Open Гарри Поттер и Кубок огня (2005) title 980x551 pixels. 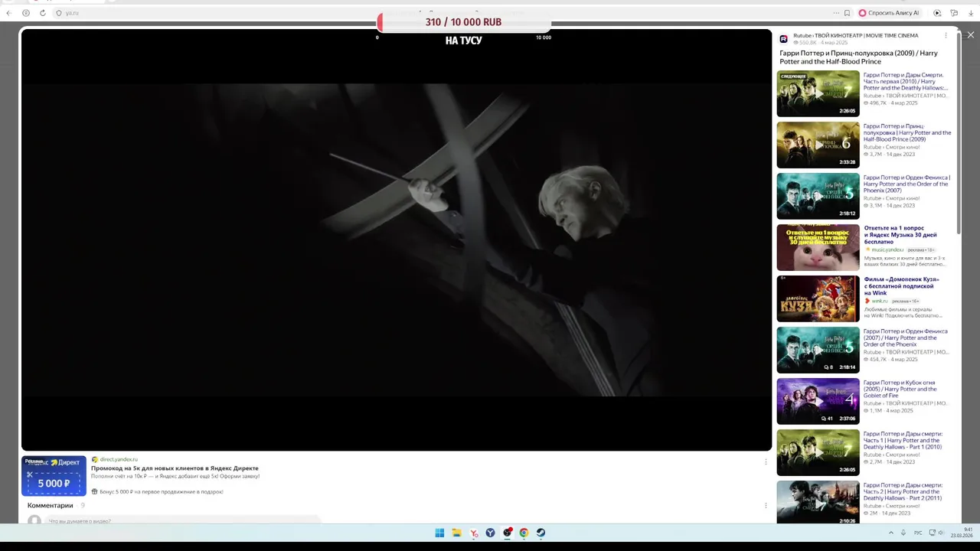900,389
